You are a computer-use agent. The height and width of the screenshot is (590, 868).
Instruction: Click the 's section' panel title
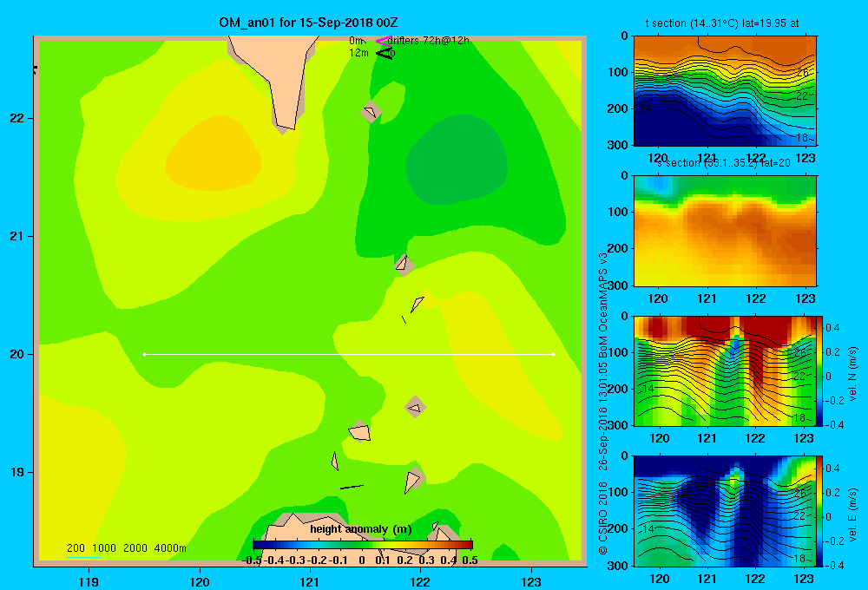tap(722, 163)
